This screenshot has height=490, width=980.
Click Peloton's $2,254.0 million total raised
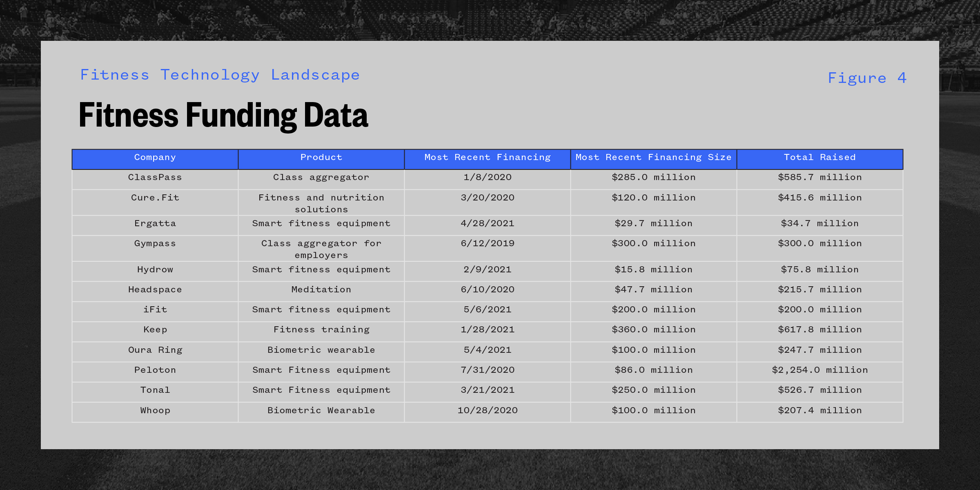coord(820,370)
